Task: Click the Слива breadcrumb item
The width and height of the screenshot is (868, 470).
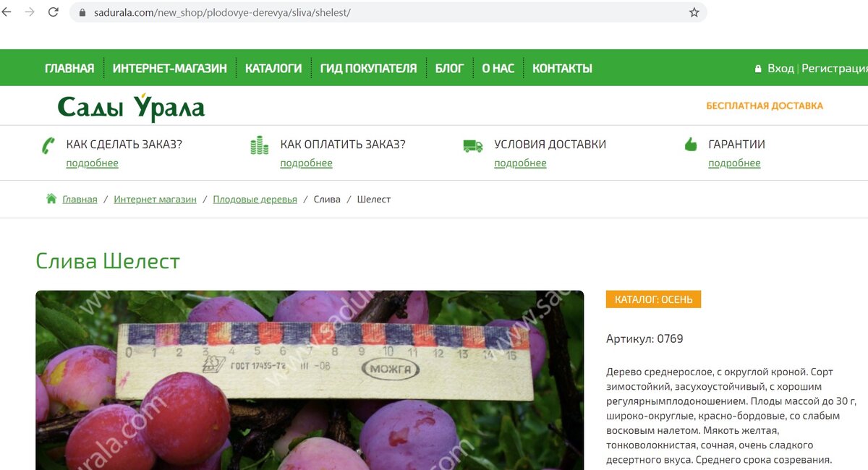Action: coord(327,200)
